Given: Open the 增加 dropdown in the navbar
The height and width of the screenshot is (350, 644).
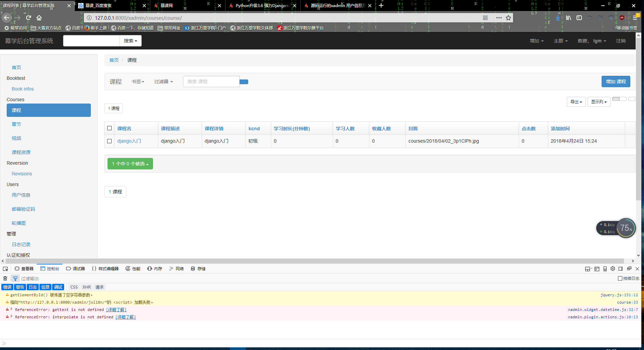Looking at the screenshot, I should [x=536, y=41].
